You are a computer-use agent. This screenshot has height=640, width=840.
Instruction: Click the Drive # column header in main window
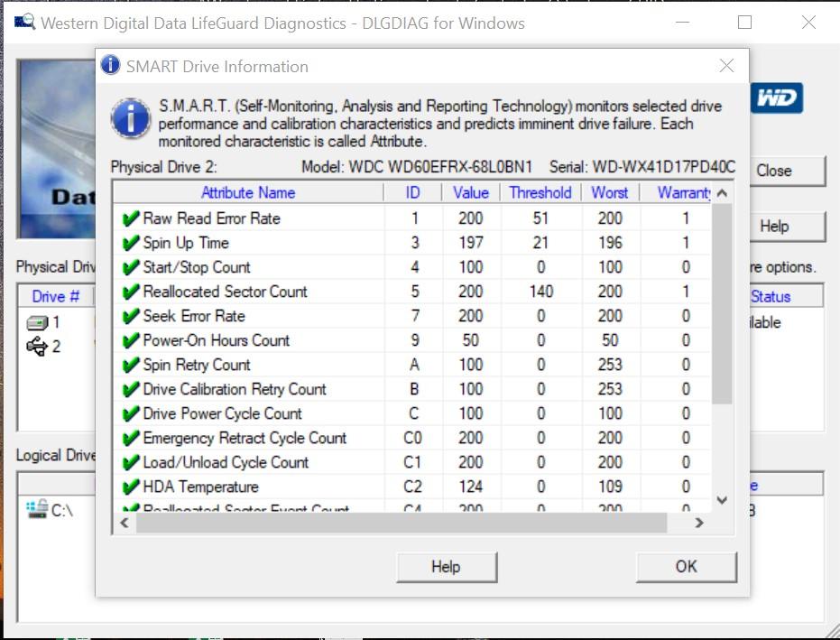click(56, 296)
